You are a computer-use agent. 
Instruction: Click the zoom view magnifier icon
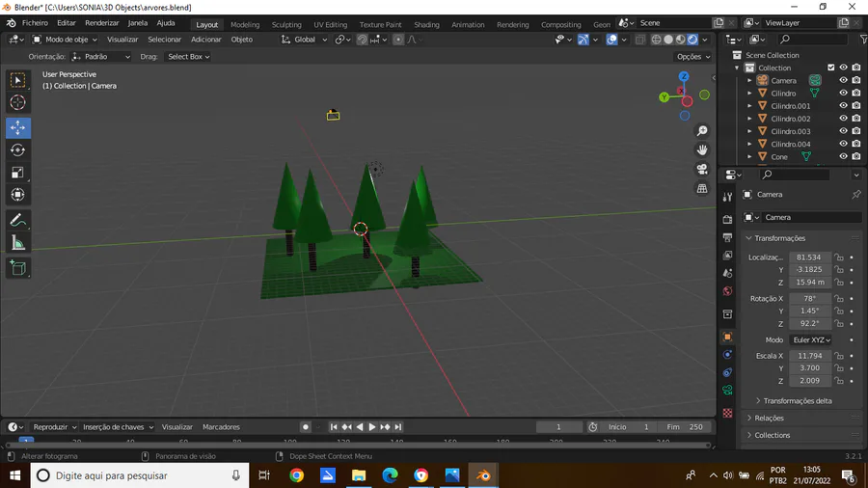(x=702, y=131)
